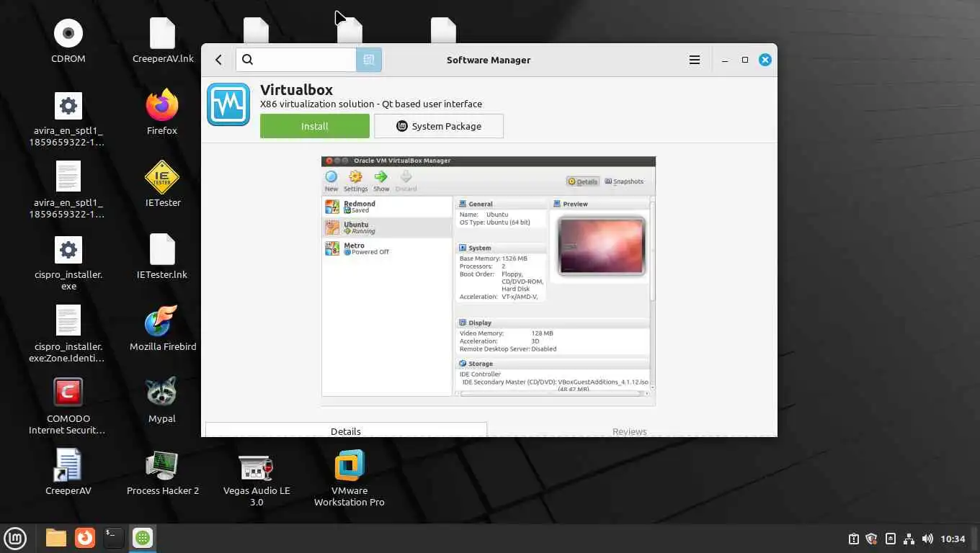Viewport: 980px width, 553px height.
Task: Open the removable drives tray icon
Action: [x=891, y=539]
